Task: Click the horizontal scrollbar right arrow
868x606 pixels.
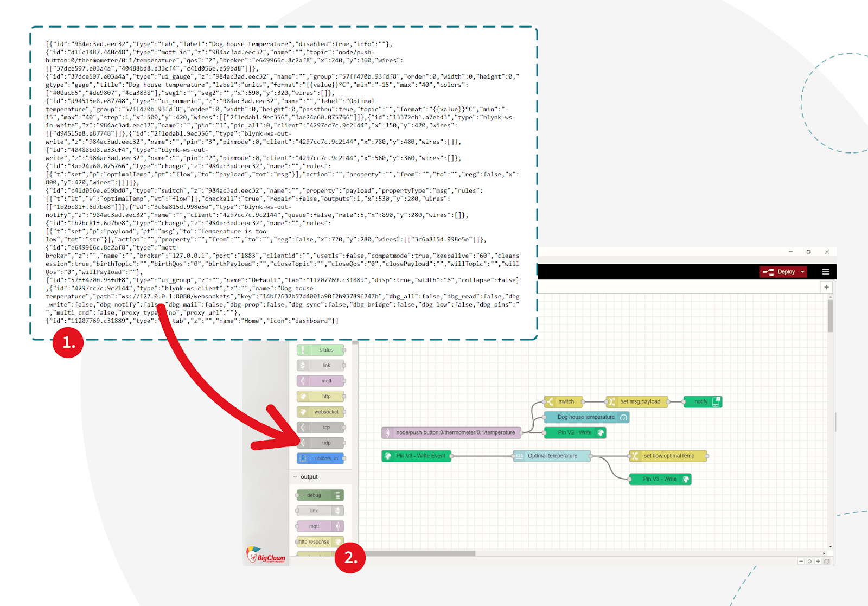Action: (824, 553)
